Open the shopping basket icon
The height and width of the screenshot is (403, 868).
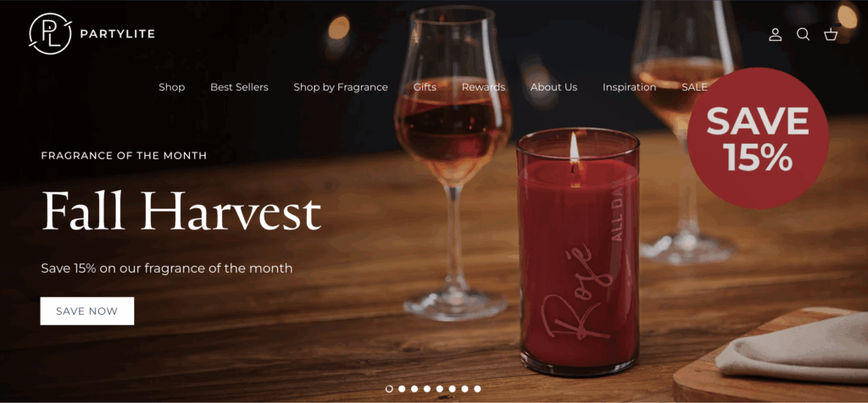(x=831, y=34)
